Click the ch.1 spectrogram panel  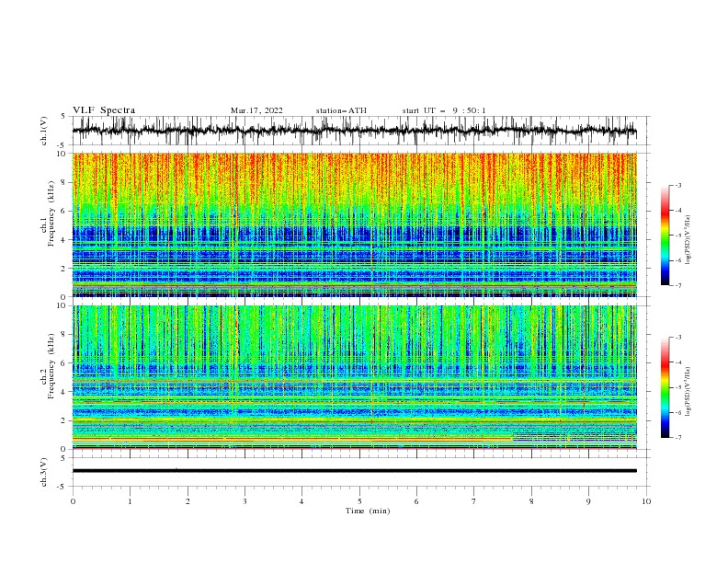click(354, 224)
